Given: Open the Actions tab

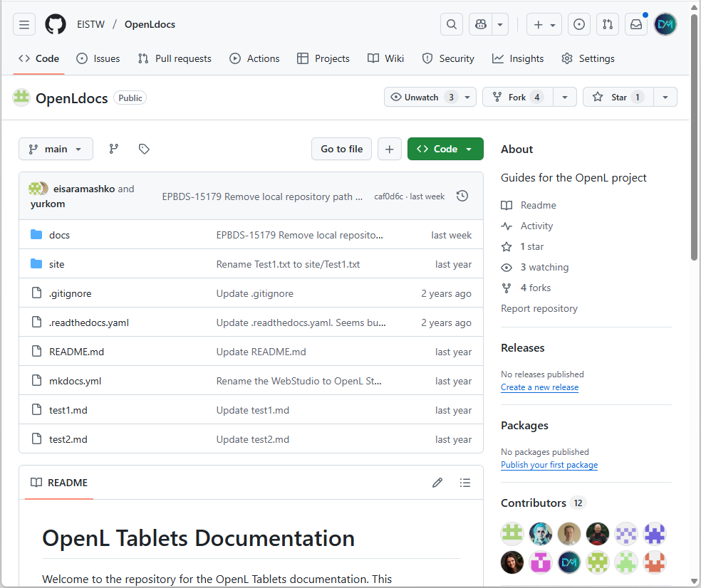Looking at the screenshot, I should [x=254, y=58].
